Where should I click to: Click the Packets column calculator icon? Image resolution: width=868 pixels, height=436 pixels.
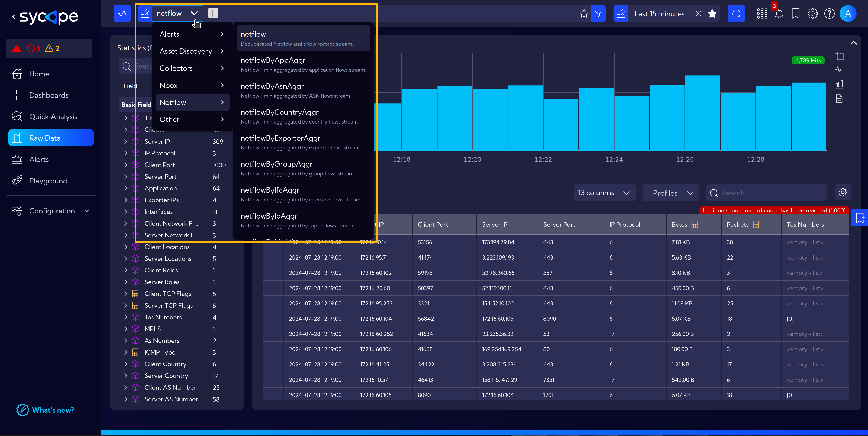tap(756, 224)
